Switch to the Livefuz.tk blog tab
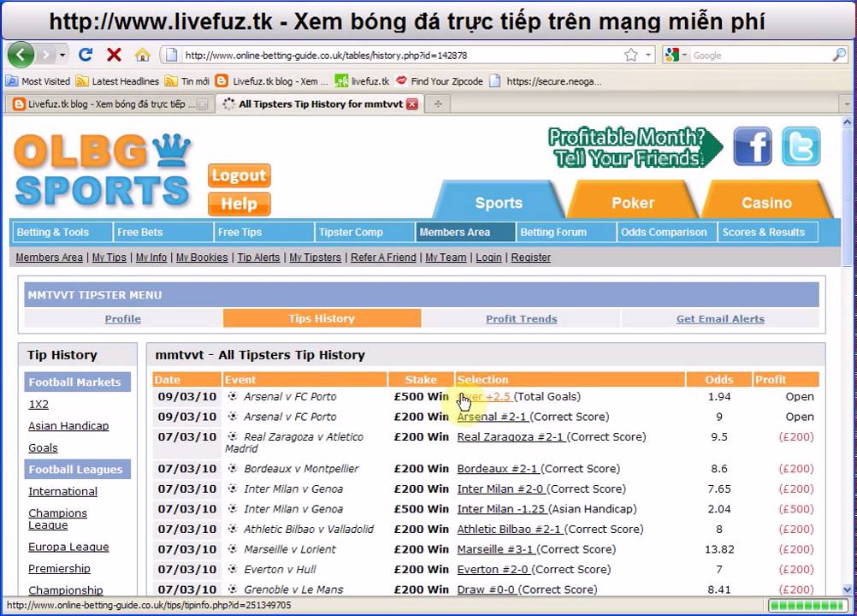857x616 pixels. [x=109, y=104]
